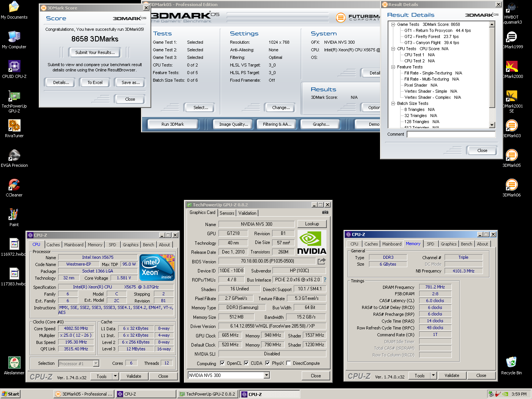532x399 pixels.
Task: Click the Result Details scroll up arrow
Action: [x=492, y=24]
